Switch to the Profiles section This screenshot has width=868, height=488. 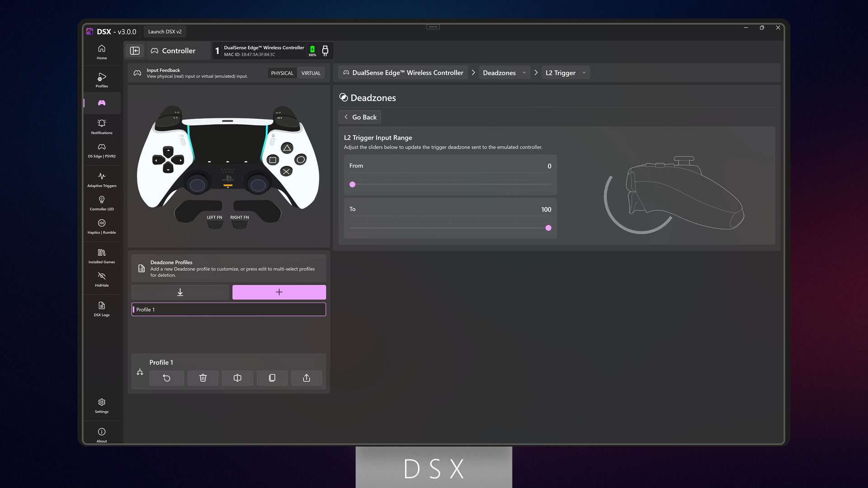pyautogui.click(x=101, y=80)
